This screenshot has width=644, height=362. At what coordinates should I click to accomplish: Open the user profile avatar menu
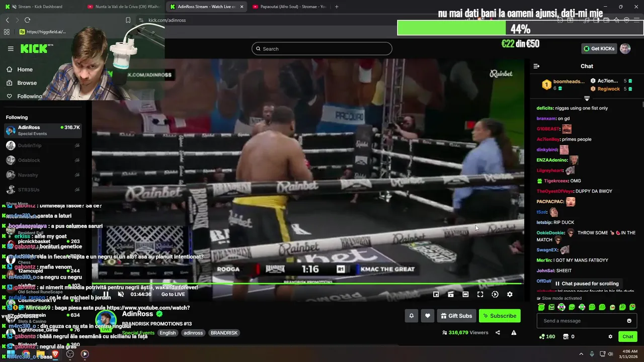pos(625,49)
